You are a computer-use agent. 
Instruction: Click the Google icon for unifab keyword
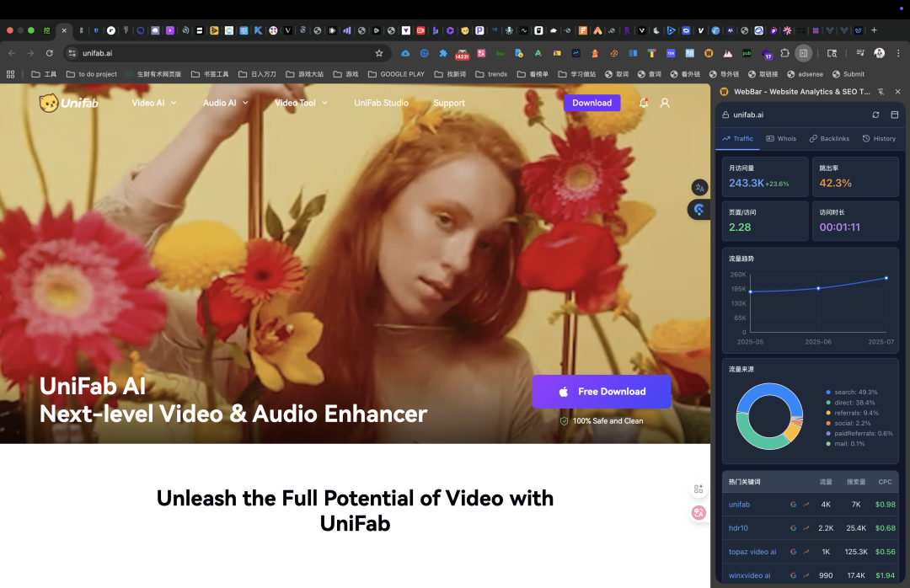(793, 505)
